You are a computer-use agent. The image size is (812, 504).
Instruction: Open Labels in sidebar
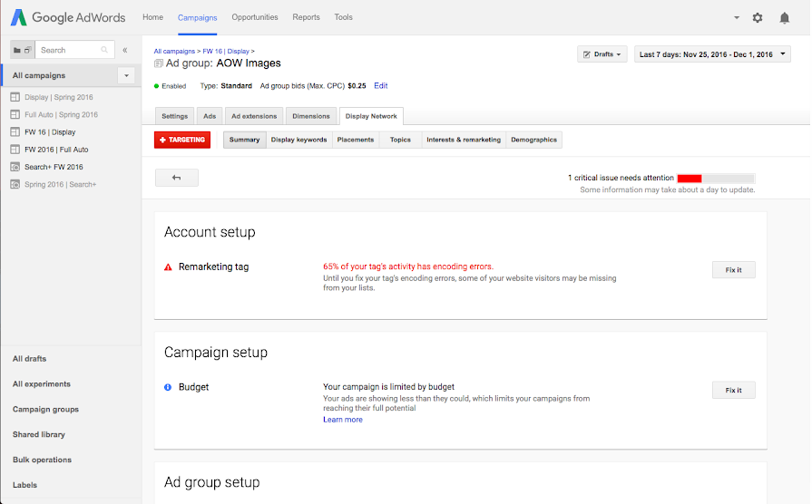24,485
